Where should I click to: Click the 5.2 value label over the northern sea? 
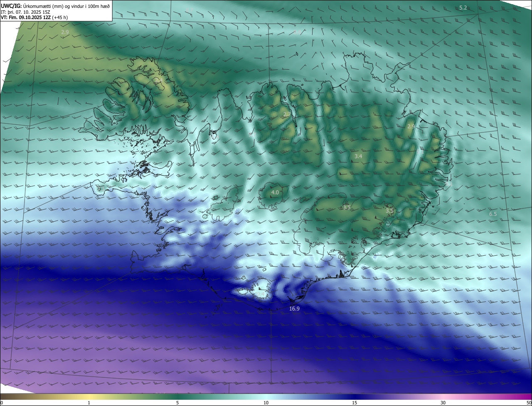click(x=463, y=8)
